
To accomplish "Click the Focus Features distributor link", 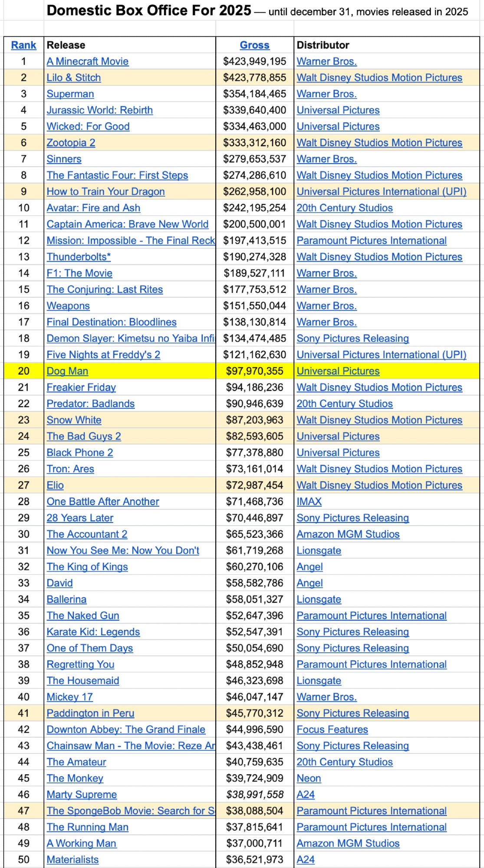I will tap(332, 730).
